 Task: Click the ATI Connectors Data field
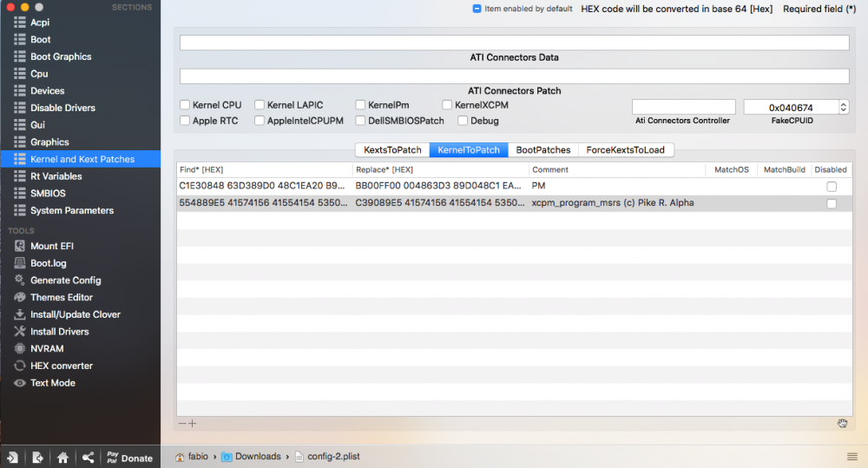pos(514,43)
